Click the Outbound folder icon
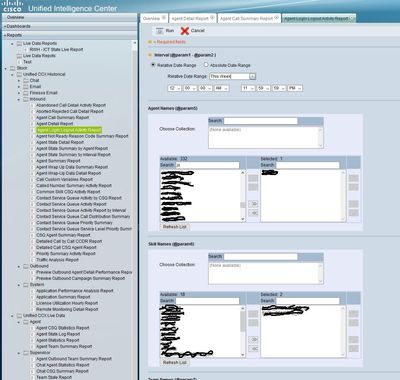 [26, 266]
